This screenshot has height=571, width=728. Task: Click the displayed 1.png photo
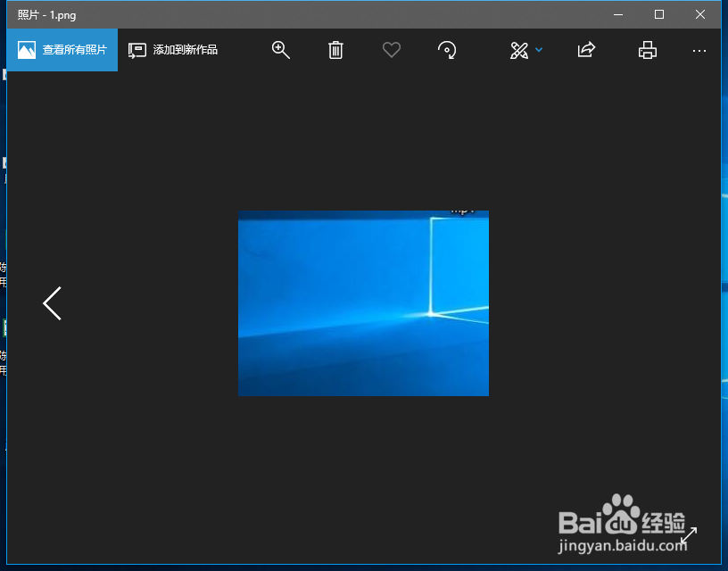(x=363, y=303)
